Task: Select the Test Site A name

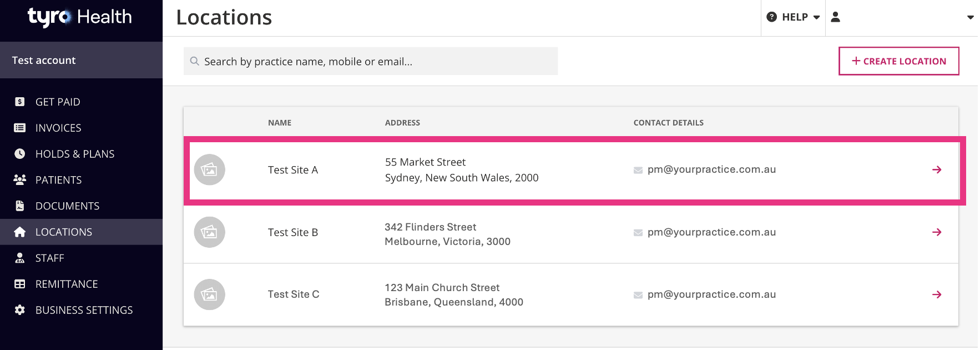Action: tap(293, 170)
